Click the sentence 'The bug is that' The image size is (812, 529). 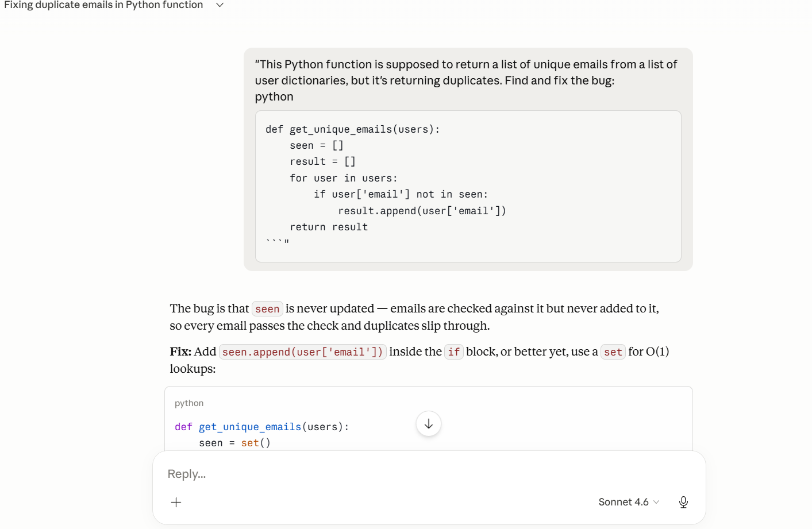209,308
